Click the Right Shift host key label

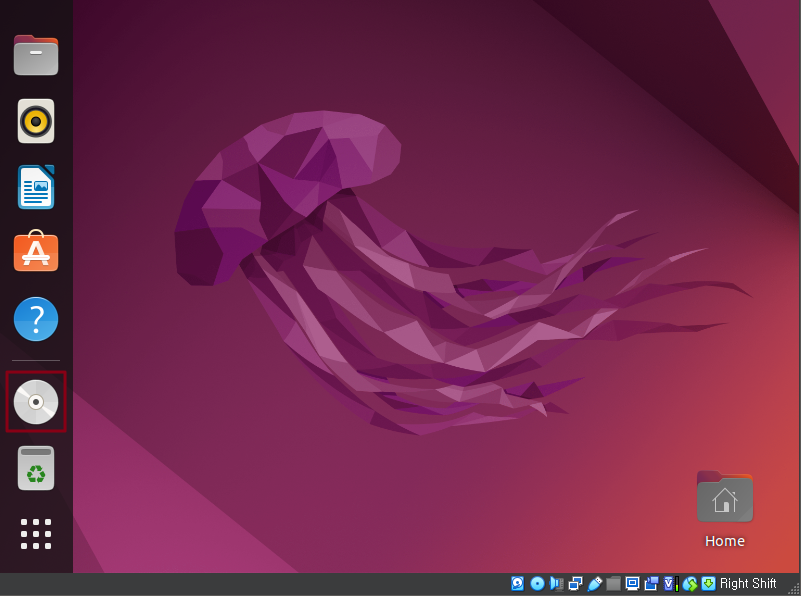748,583
